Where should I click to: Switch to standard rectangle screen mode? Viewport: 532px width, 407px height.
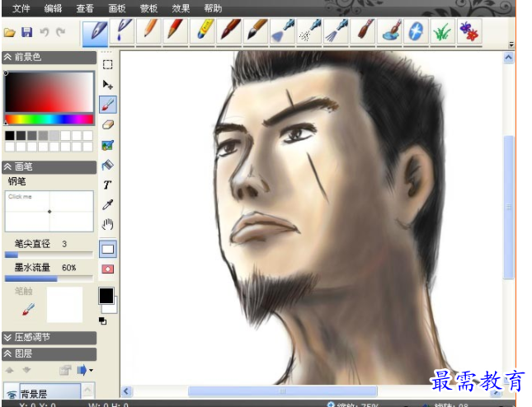[107, 249]
